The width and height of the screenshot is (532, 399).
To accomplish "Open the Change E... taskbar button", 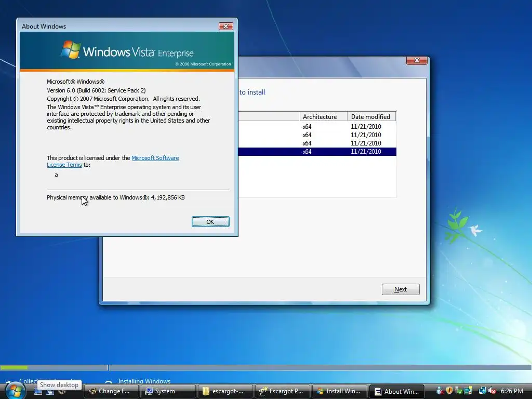I will point(111,391).
